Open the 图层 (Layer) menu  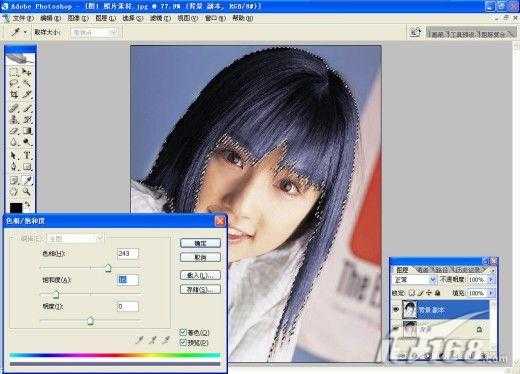click(105, 18)
